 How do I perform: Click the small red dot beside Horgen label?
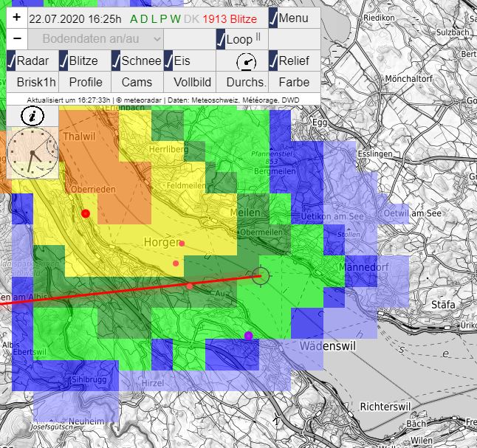click(182, 244)
